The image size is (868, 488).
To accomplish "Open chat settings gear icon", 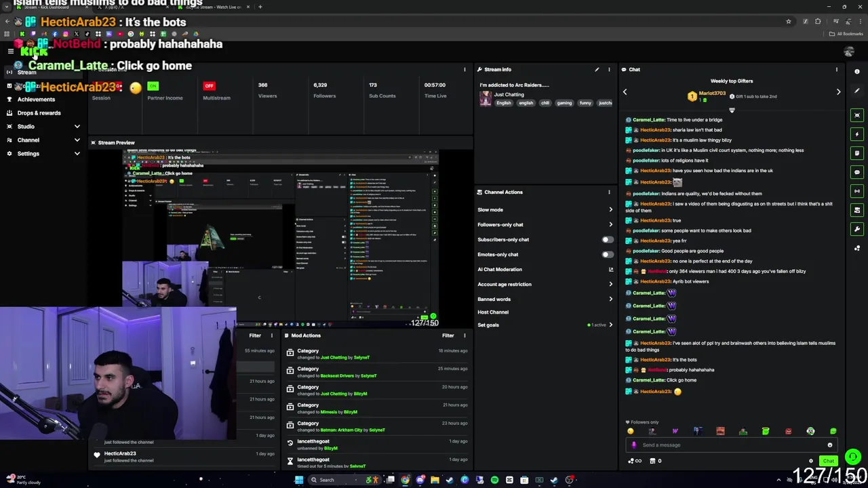I will pos(810,461).
